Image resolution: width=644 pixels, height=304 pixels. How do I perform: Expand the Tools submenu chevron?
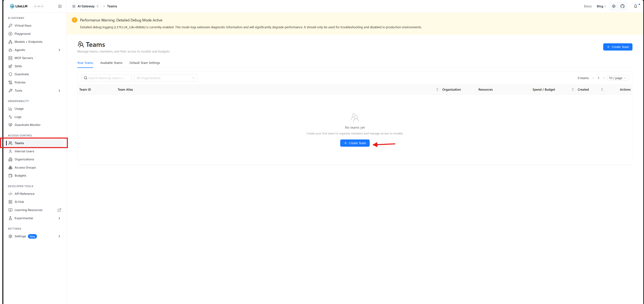tap(59, 90)
